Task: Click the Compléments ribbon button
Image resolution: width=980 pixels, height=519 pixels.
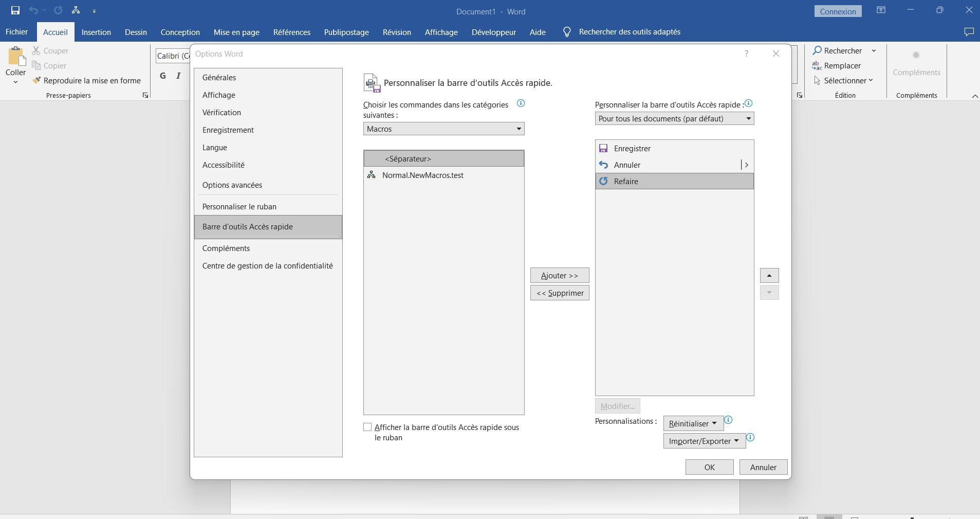Action: [x=916, y=64]
